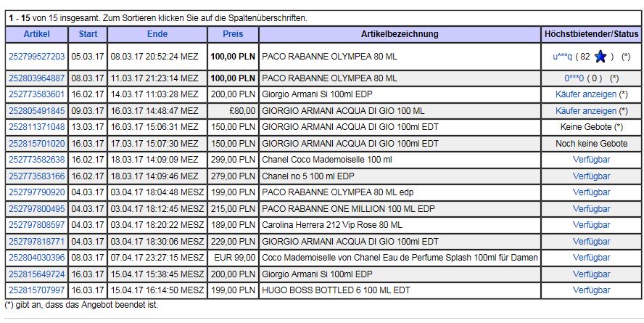Sort listings by Start date header
Image resolution: width=644 pixels, height=323 pixels.
pos(88,34)
